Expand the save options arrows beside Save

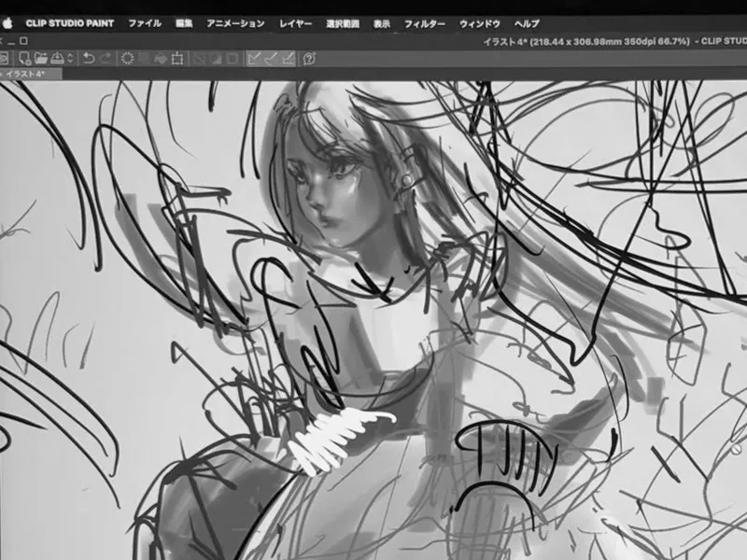point(71,58)
